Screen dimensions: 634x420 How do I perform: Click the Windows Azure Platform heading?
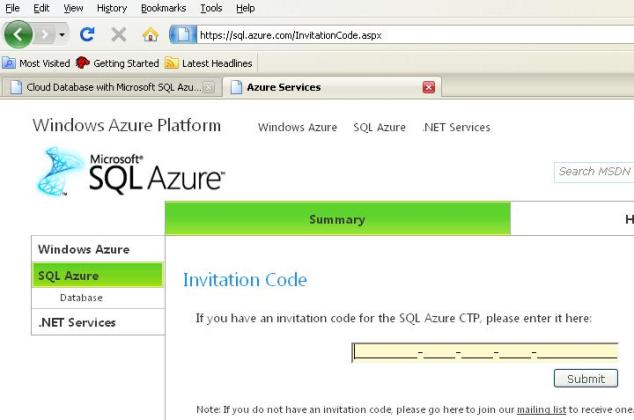pos(127,125)
